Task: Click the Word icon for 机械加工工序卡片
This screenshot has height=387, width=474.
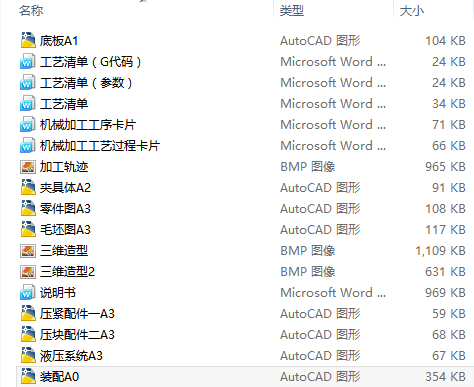Action: click(28, 124)
